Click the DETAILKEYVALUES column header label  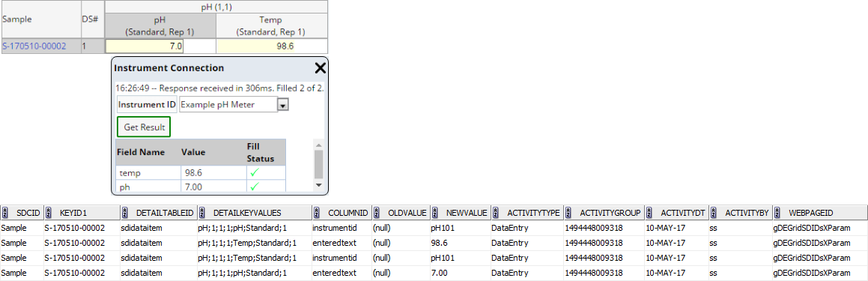click(247, 213)
